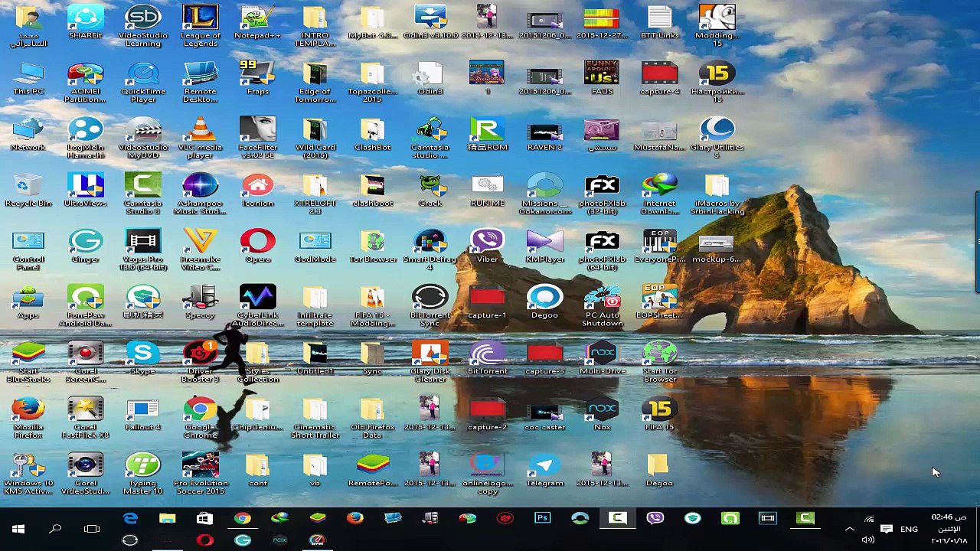Open the taskbar clock and calendar

coord(950,529)
